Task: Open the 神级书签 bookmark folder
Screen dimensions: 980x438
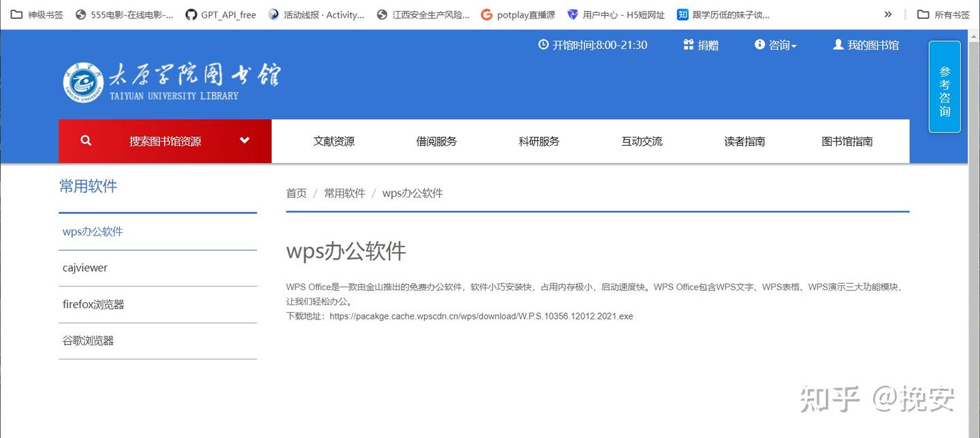Action: point(37,14)
